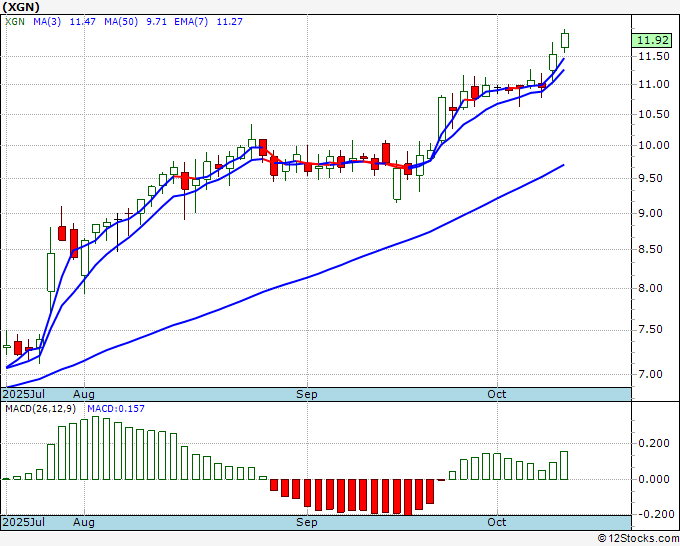
Task: Click the MA(50) value 9.71
Action: click(x=156, y=21)
